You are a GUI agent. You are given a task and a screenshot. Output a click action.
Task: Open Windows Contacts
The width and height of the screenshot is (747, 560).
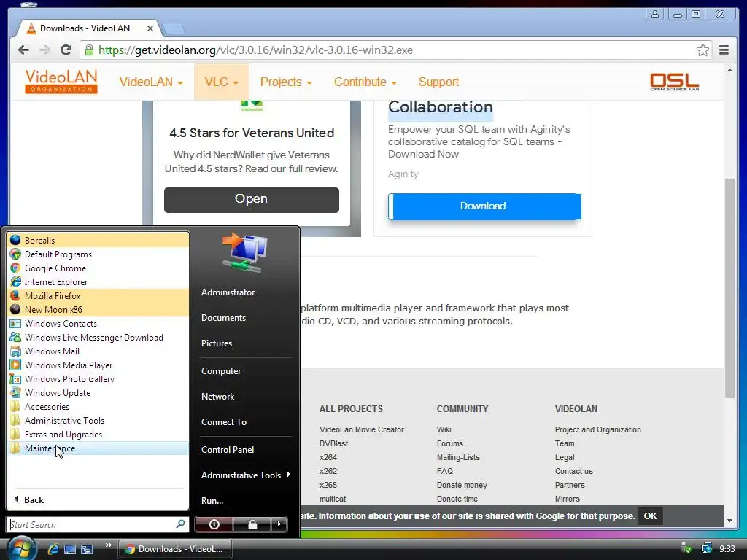tap(98, 323)
